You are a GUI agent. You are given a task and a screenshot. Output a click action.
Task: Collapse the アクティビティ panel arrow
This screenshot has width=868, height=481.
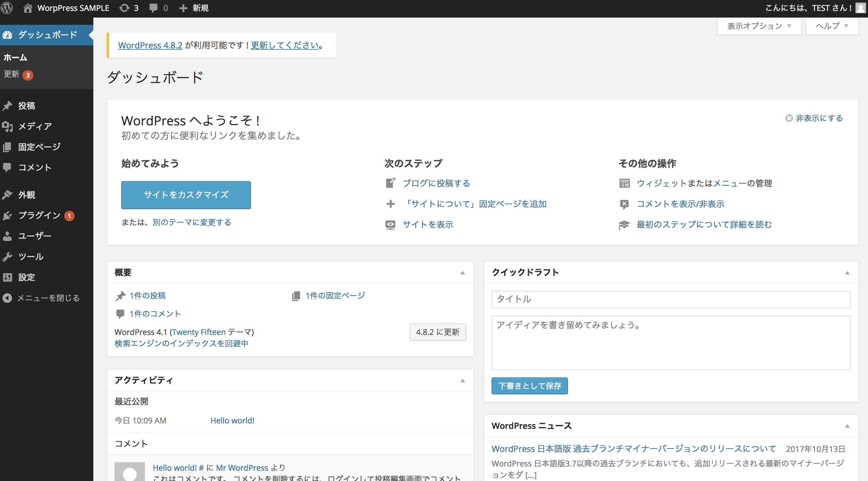pyautogui.click(x=463, y=380)
